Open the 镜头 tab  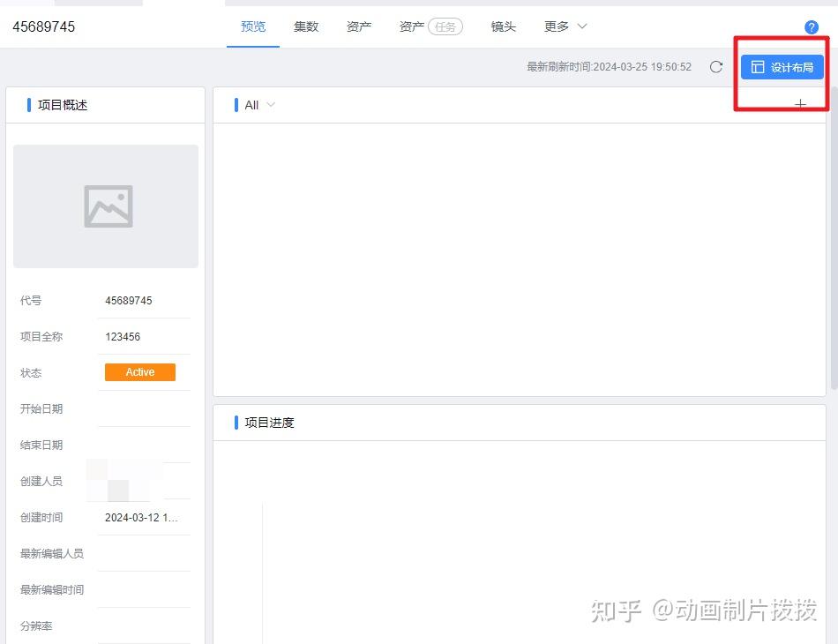[503, 26]
